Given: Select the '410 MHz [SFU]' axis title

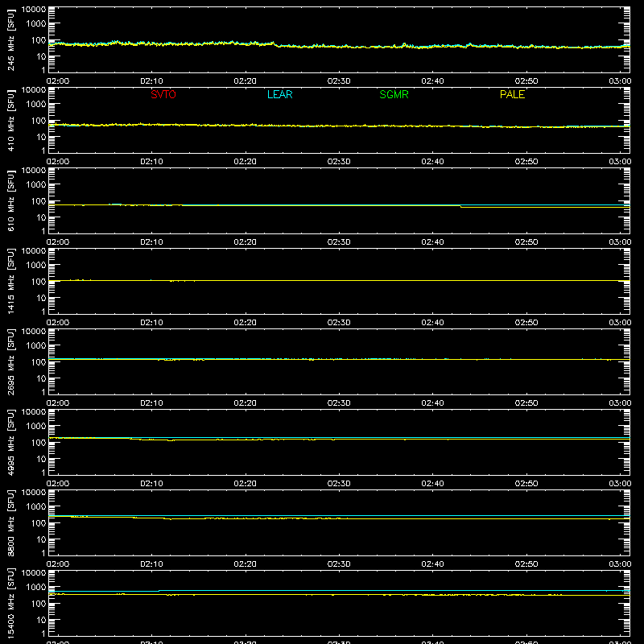Looking at the screenshot, I should pos(10,121).
